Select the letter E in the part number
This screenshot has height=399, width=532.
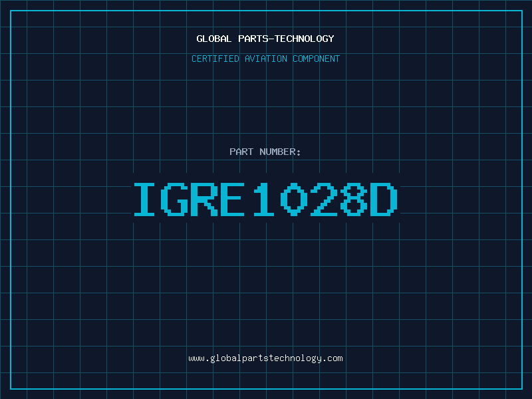click(234, 199)
